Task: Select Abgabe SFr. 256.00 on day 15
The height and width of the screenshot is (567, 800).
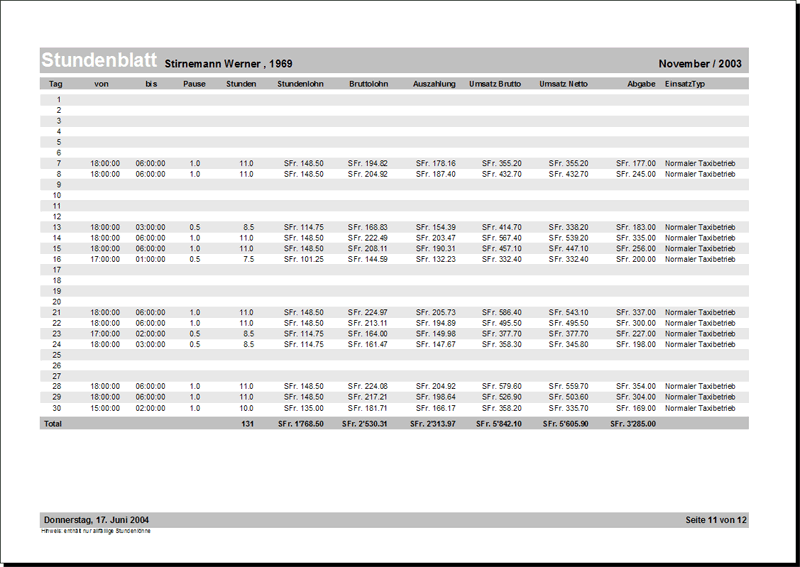Action: pyautogui.click(x=636, y=249)
